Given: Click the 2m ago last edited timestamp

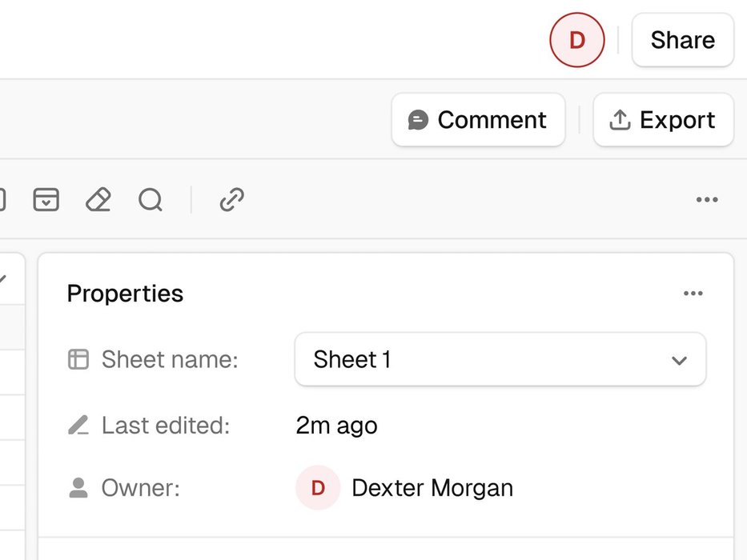Looking at the screenshot, I should [x=336, y=425].
